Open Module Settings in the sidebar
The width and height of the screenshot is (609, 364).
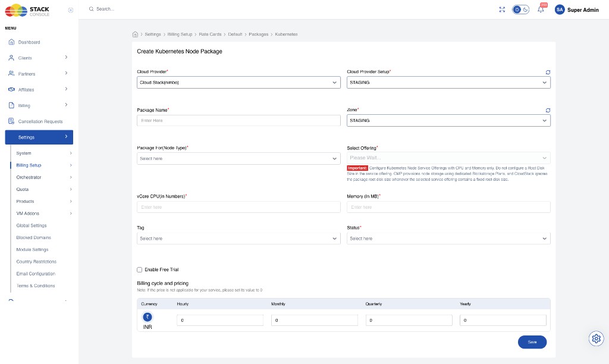click(x=32, y=249)
